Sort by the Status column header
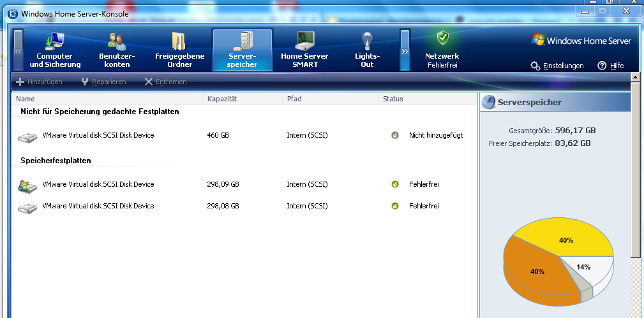Viewport: 644px width, 318px height. tap(428, 99)
